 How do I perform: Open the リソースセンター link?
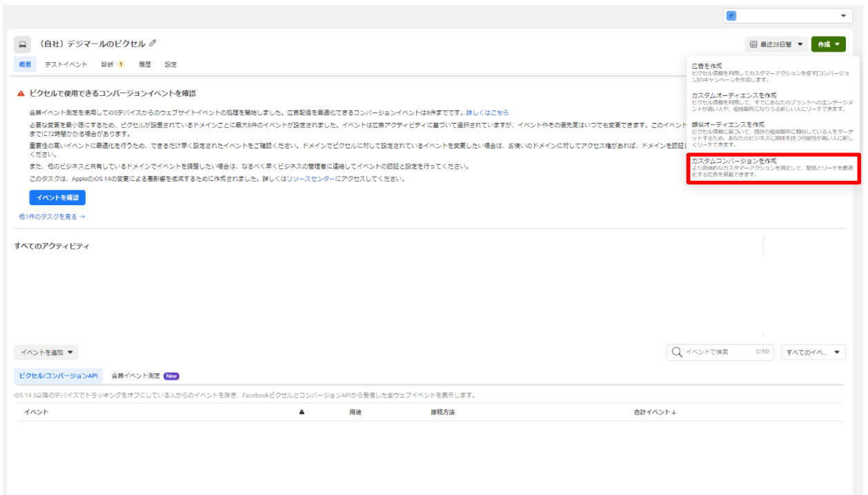coord(311,179)
